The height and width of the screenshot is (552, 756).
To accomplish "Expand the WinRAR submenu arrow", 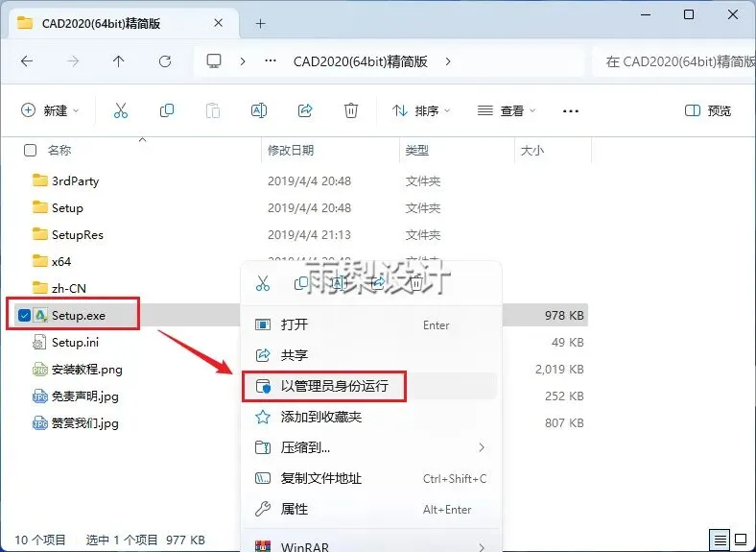I will point(482,546).
